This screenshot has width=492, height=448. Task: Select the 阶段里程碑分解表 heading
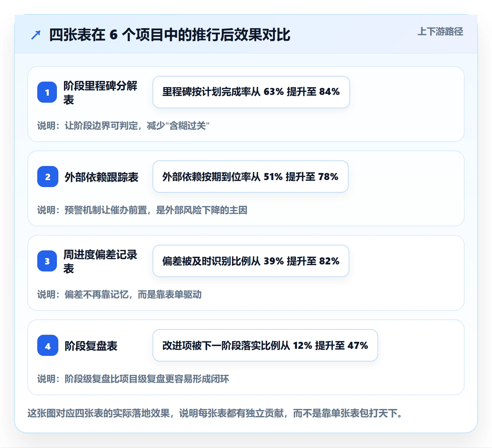(x=100, y=92)
